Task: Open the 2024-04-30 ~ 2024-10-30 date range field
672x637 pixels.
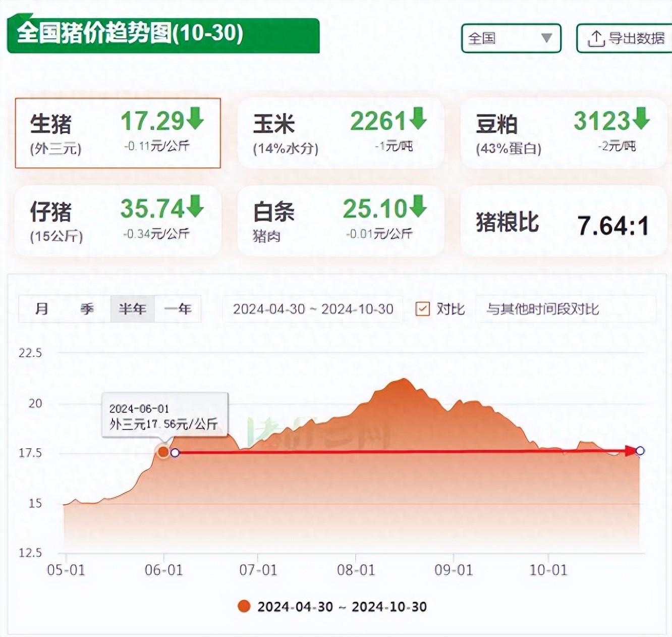Action: tap(313, 309)
